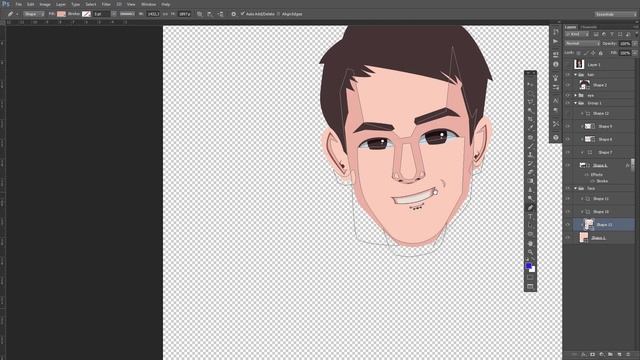Open the Info panel icon
The image size is (640, 360).
[x=556, y=64]
